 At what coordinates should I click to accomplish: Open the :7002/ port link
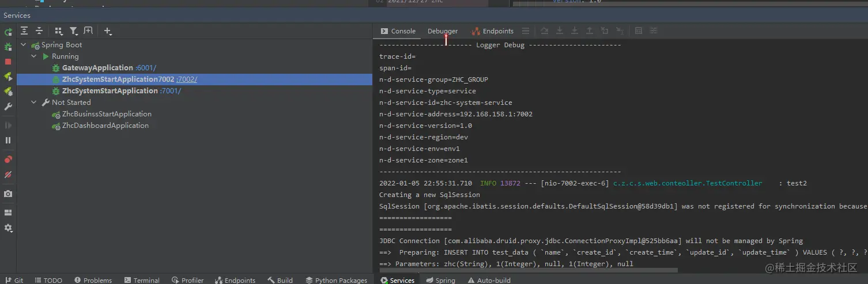187,79
